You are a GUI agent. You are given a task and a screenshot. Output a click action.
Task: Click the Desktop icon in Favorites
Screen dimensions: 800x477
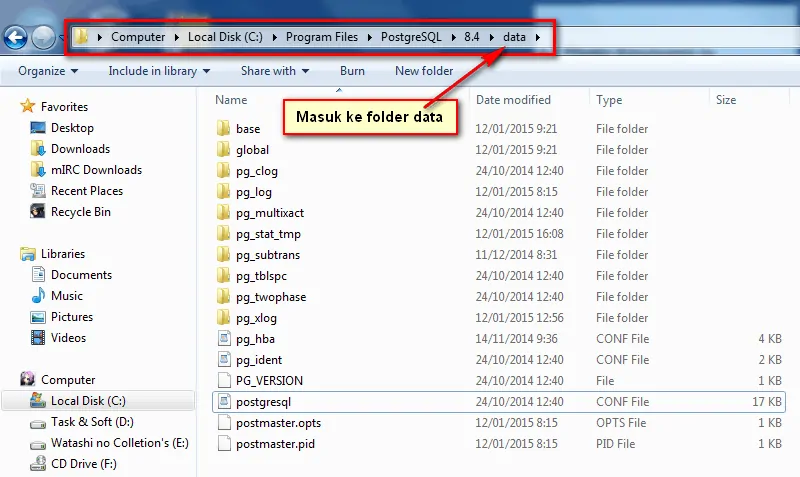point(38,128)
